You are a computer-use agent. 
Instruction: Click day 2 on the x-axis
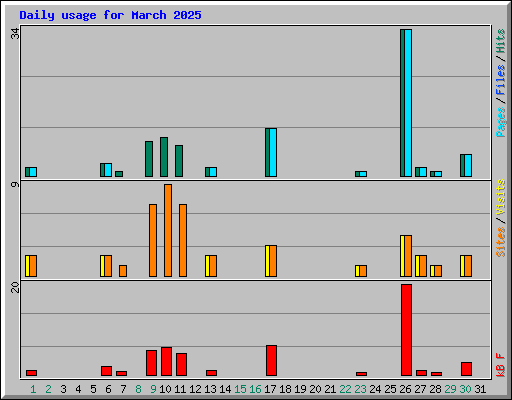click(x=48, y=389)
